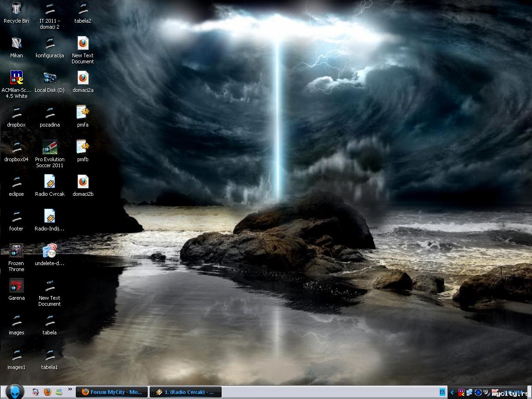This screenshot has width=532, height=399.
Task: Select the dropbox image icon
Action: click(x=16, y=116)
